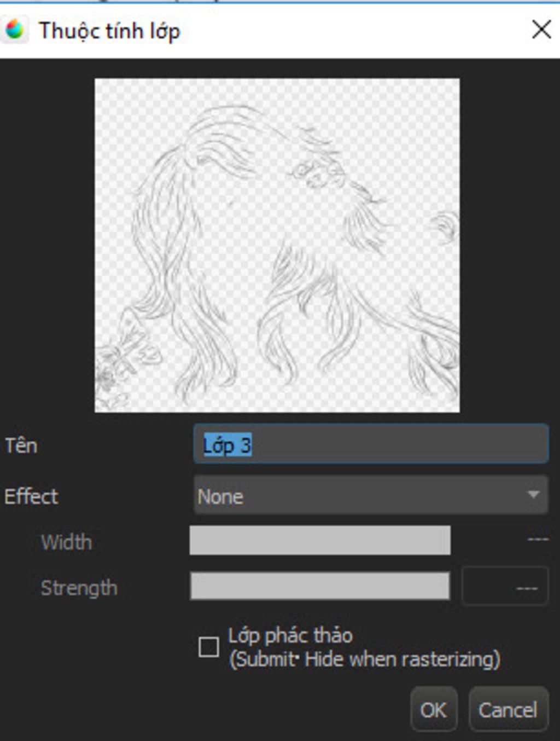Viewport: 560px width, 741px height.
Task: Enable the Lớp phác thảo checkbox
Action: point(208,647)
